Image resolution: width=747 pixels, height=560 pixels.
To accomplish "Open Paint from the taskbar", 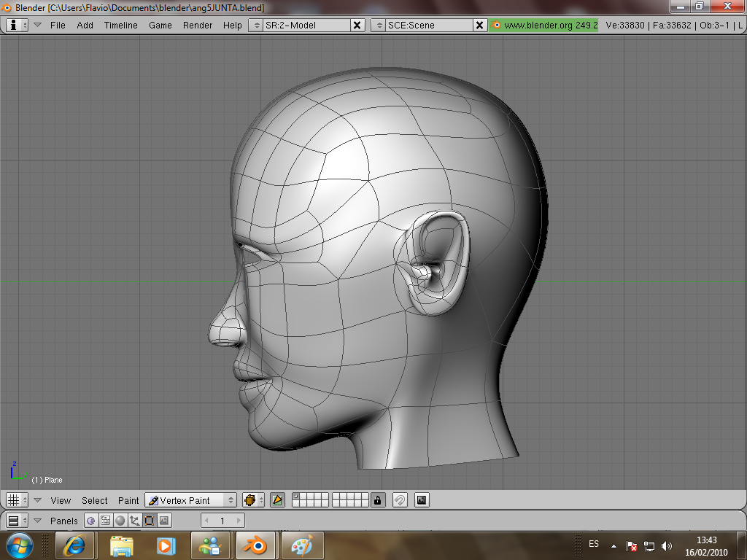I will [303, 545].
